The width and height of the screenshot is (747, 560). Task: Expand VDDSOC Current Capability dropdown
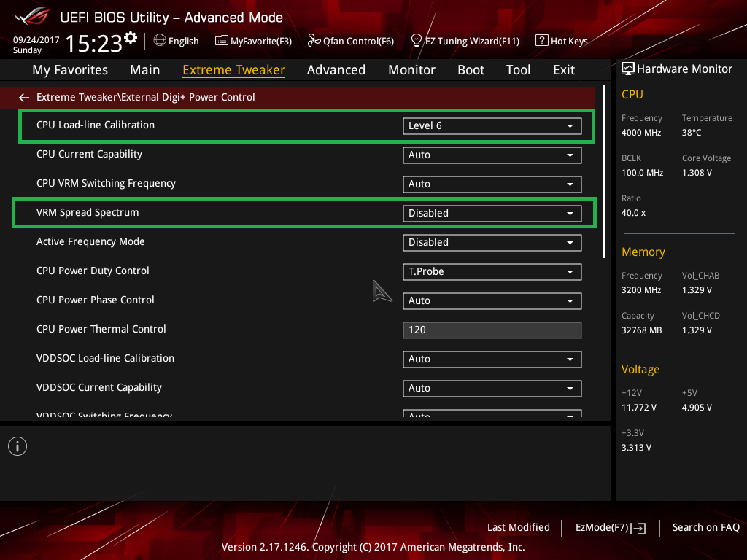[x=492, y=388]
